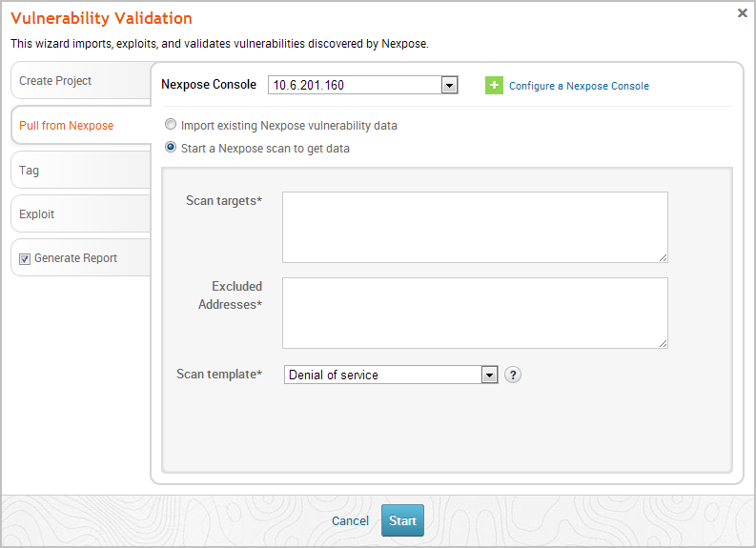Screen dimensions: 756x548
Task: Toggle the Generate Report checkbox
Action: pos(26,258)
